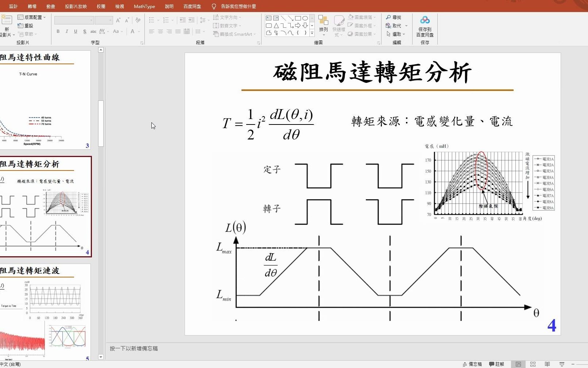Justify text alignment
Screen dimensions: 588x368
click(178, 31)
